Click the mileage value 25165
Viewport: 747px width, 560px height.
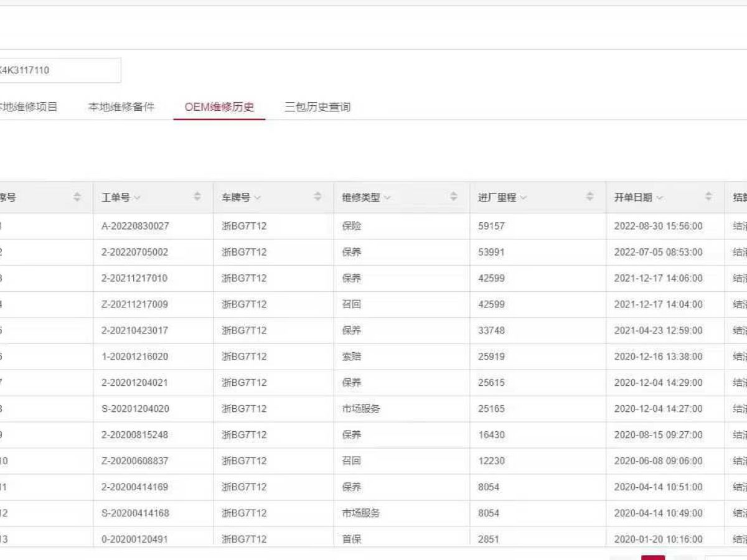(x=491, y=409)
